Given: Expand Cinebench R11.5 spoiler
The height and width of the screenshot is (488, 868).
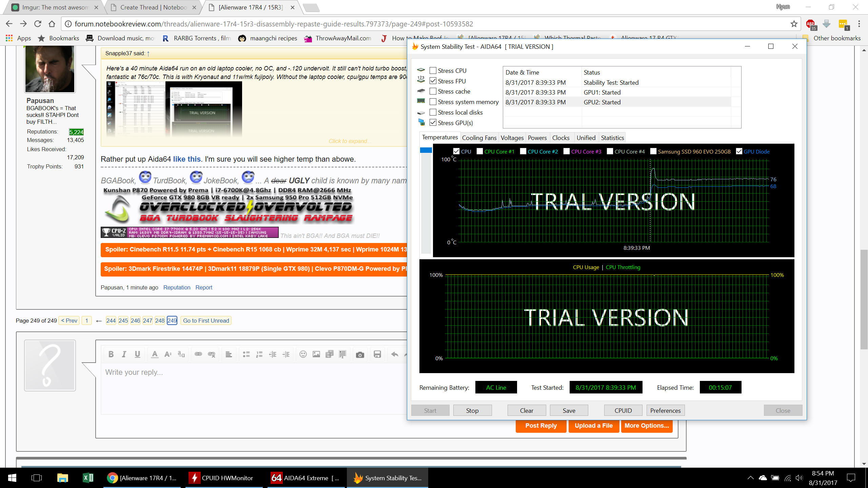Looking at the screenshot, I should [x=254, y=249].
